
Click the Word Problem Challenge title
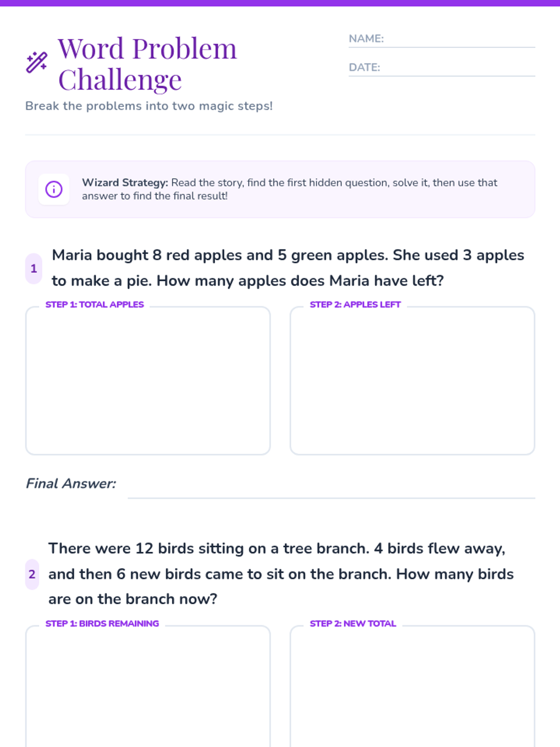click(x=147, y=64)
